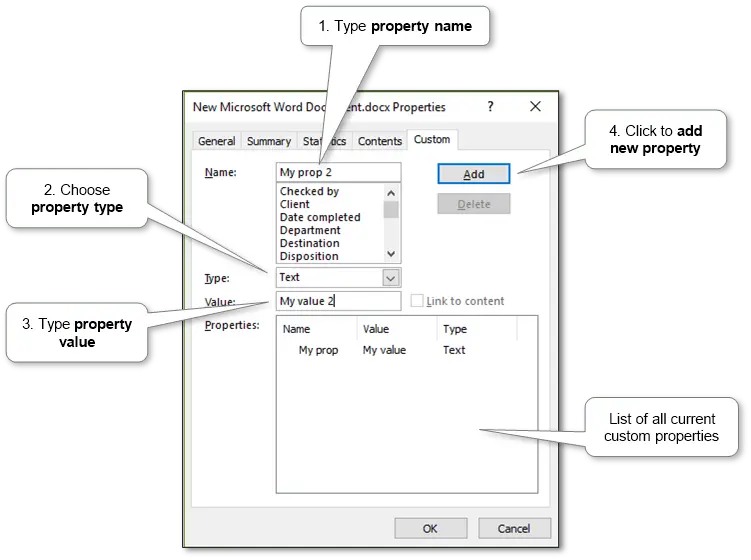
Task: Click 'My value' cell in properties list
Action: 384,350
